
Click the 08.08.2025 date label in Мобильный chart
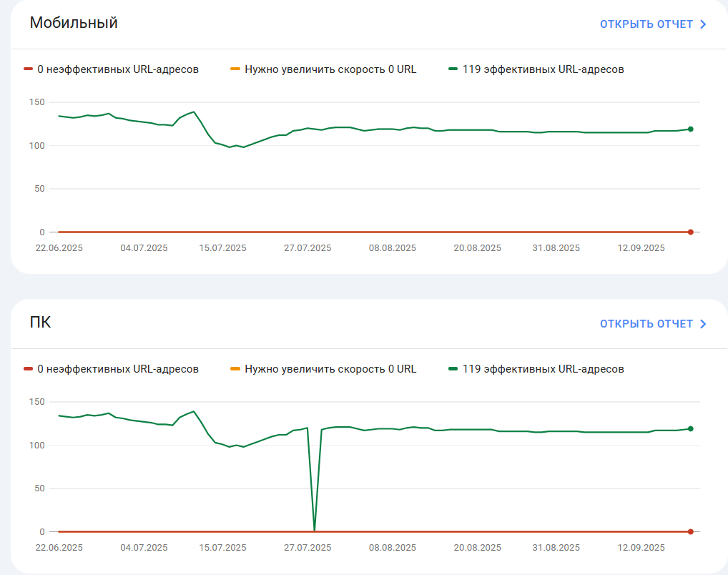[x=393, y=248]
